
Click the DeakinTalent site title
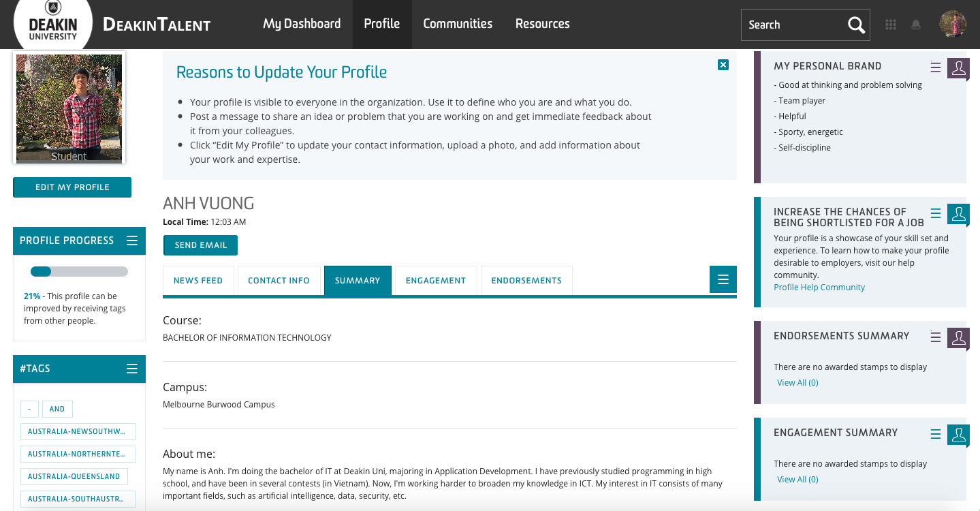click(x=157, y=25)
